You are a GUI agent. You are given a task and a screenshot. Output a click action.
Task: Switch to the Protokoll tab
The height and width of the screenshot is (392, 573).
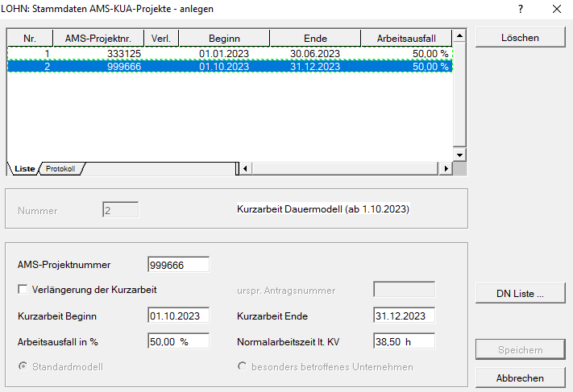pos(60,169)
